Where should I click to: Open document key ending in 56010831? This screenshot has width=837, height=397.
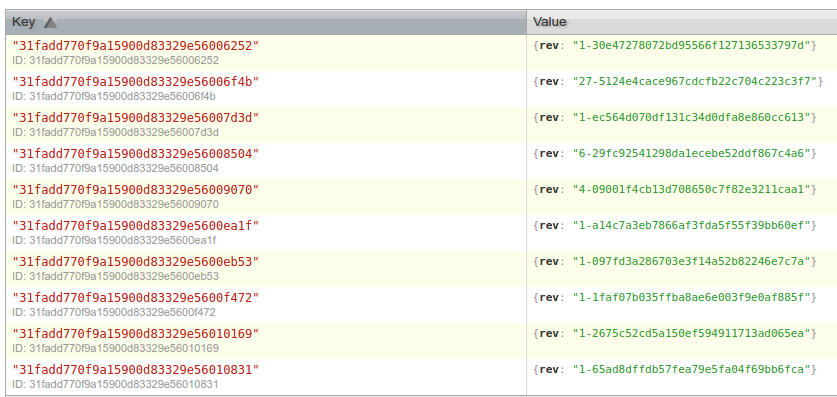point(136,370)
